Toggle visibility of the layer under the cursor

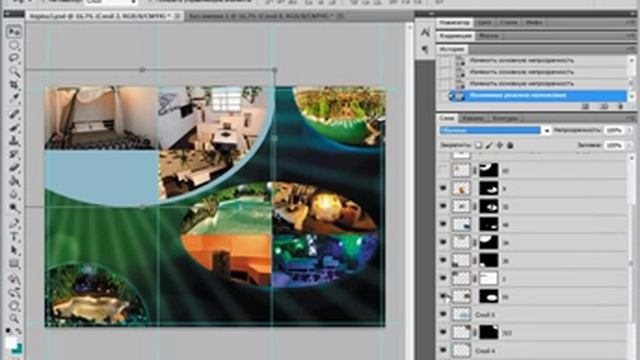coord(443,296)
